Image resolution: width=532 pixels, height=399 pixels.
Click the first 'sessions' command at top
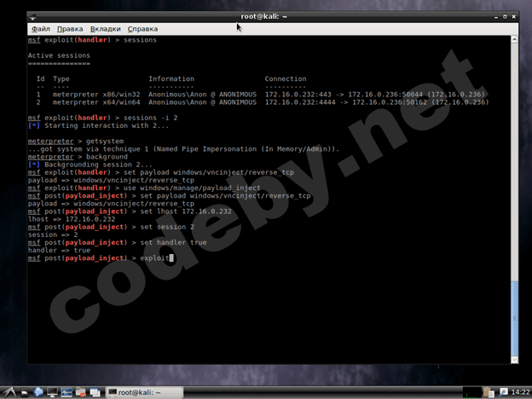(x=140, y=40)
